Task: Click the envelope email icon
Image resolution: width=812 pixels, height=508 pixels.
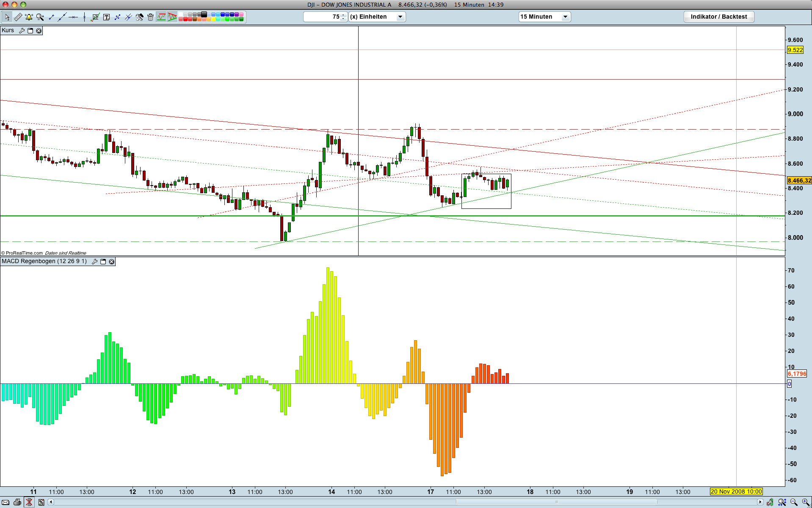Action: click(x=6, y=502)
